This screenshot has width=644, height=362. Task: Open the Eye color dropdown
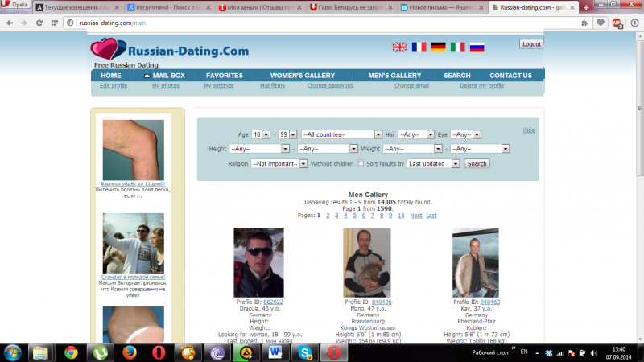[x=466, y=134]
